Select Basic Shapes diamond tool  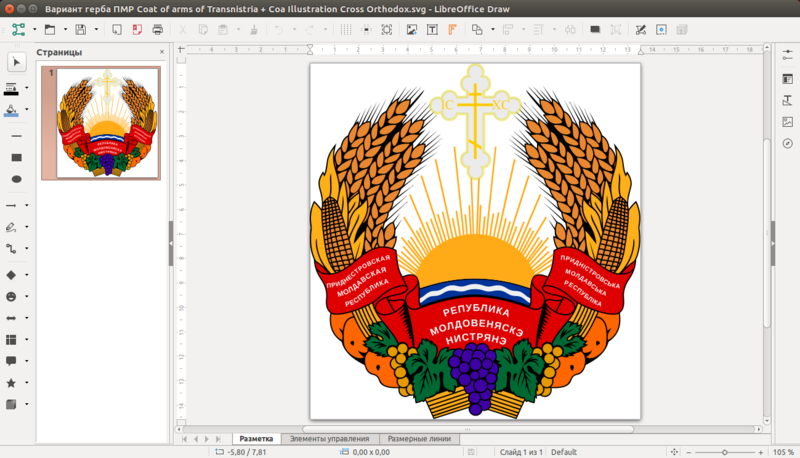(11, 275)
